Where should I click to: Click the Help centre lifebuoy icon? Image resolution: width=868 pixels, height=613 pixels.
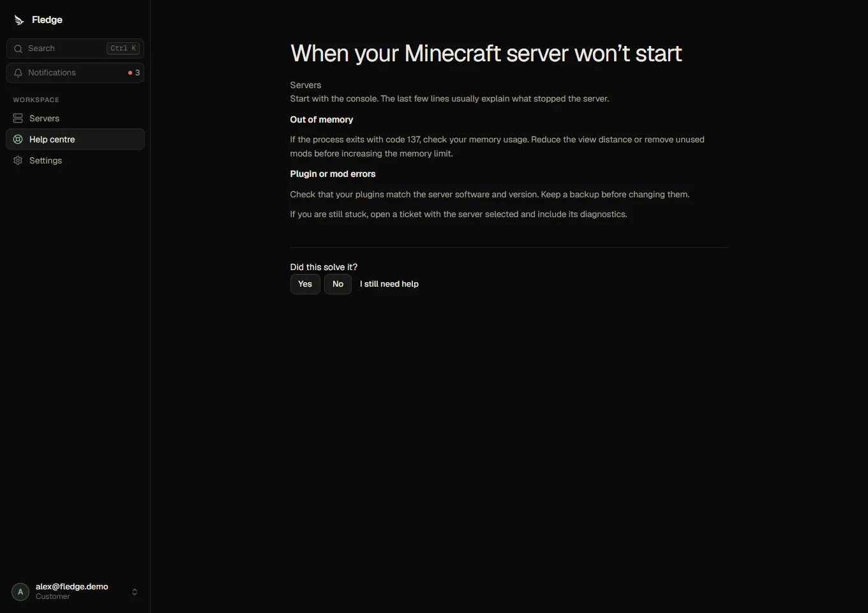point(18,139)
